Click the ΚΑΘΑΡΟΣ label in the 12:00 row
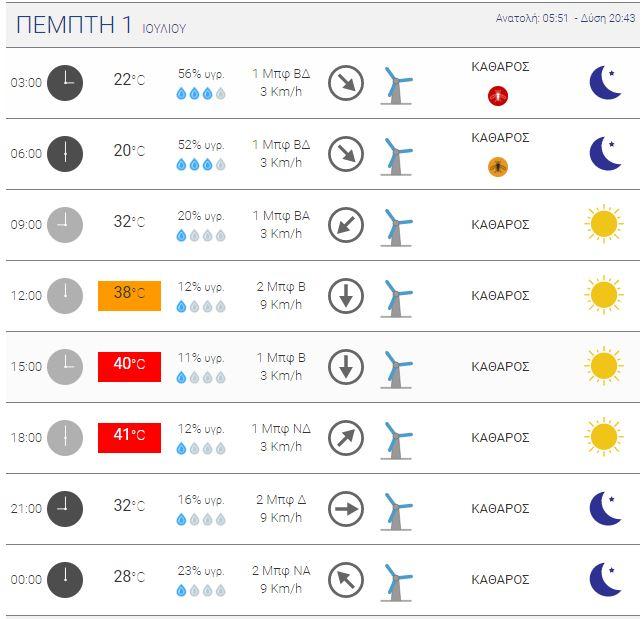This screenshot has width=644, height=619. (x=500, y=295)
